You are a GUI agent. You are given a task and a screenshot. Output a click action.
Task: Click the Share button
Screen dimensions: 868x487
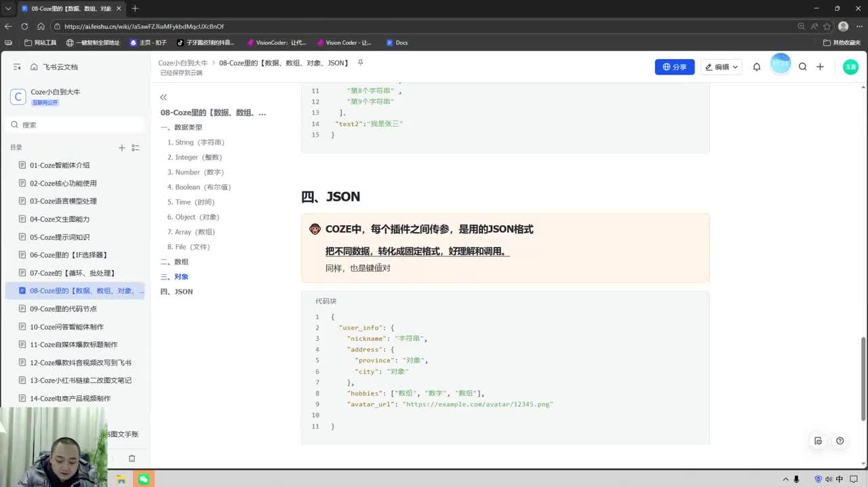[674, 67]
